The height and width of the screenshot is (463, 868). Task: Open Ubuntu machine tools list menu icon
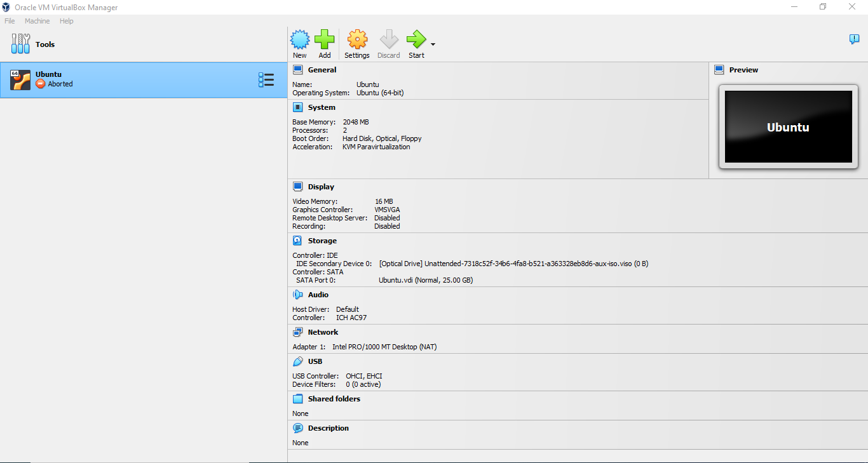[x=266, y=79]
